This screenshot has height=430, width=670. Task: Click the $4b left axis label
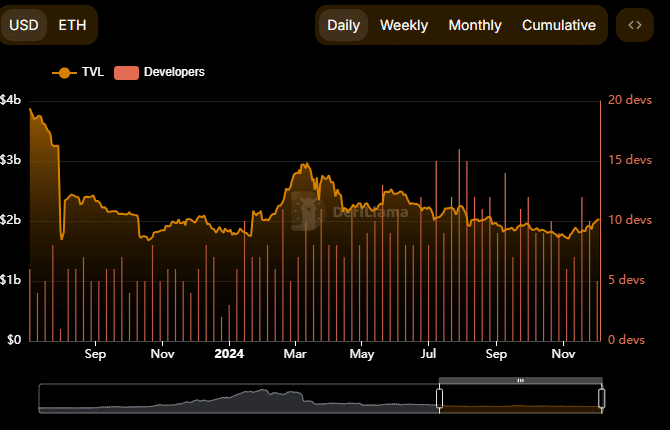click(11, 100)
